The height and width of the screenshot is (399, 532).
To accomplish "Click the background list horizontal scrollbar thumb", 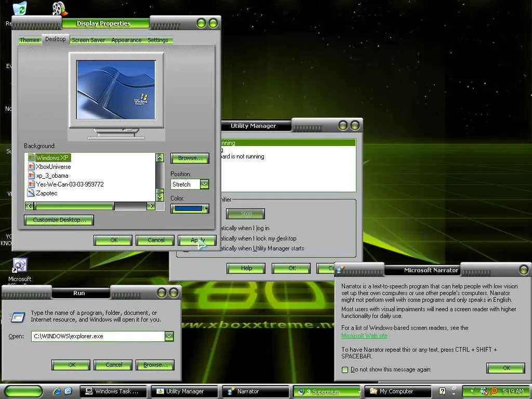I will coord(75,206).
